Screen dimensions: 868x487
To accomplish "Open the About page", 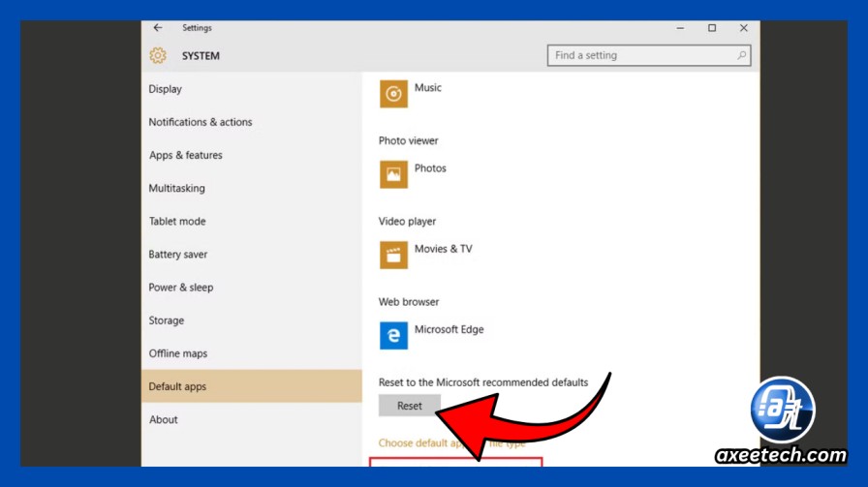I will click(x=164, y=419).
